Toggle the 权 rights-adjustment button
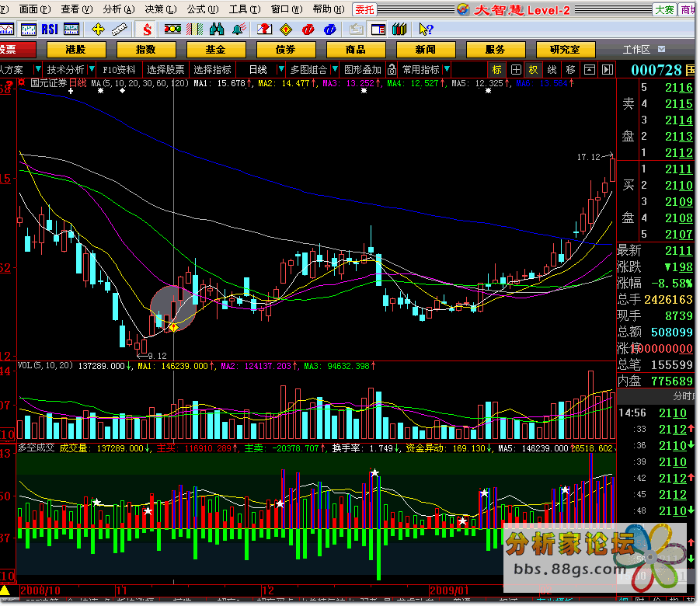 (533, 70)
